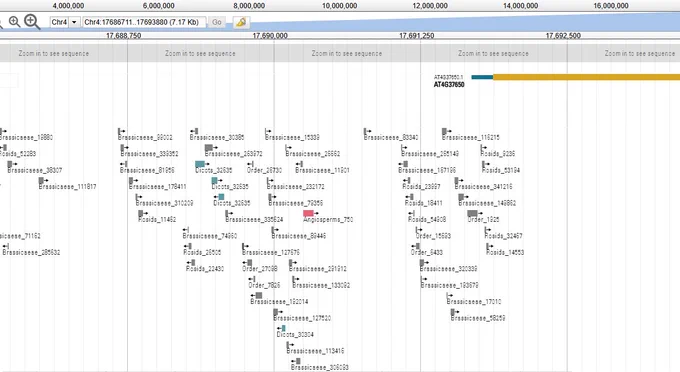Click the Brassicaceae_178411 feature glyph
Screen dimensions: 680x372
131,180
